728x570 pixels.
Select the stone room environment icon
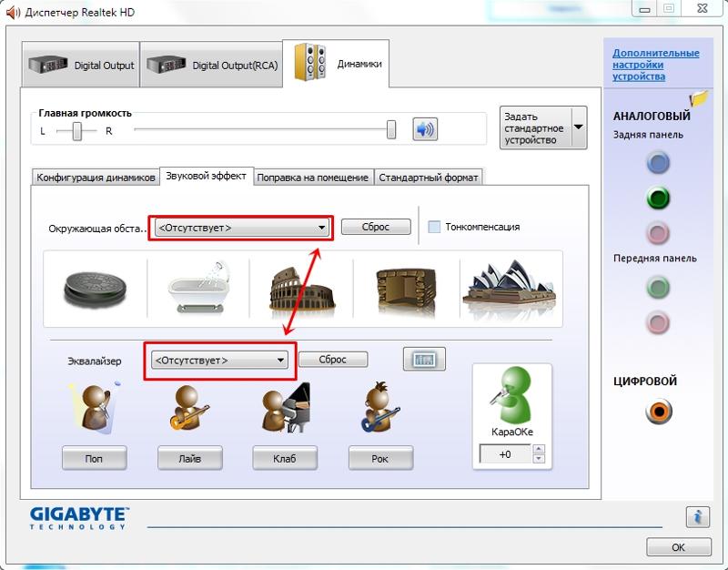point(406,291)
